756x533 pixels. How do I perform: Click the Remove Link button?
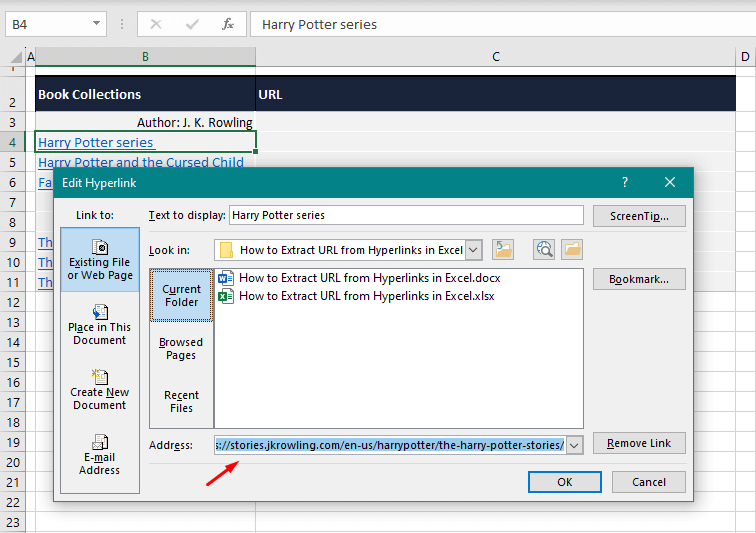[x=639, y=443]
